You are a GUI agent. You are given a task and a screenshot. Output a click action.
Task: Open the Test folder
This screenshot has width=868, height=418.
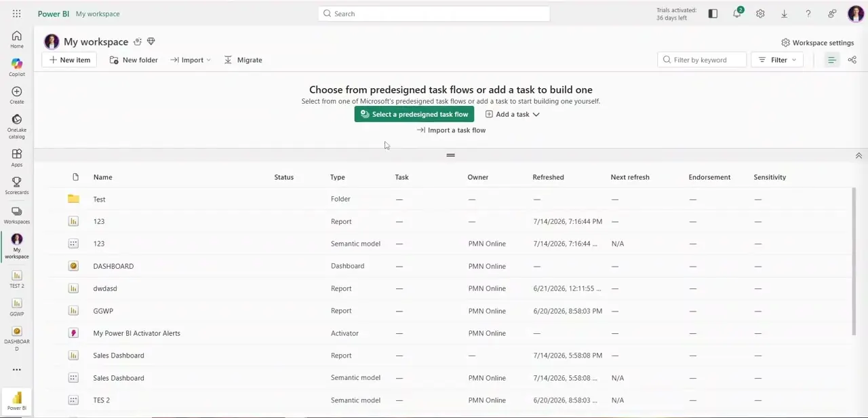[99, 199]
